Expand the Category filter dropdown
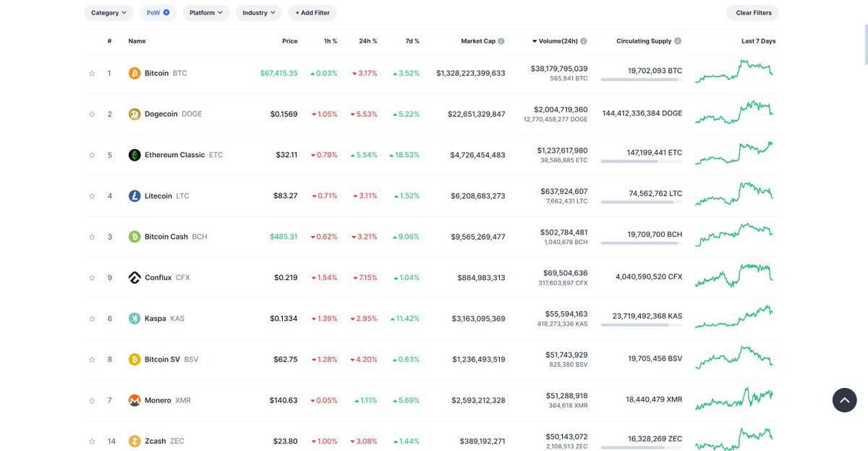The image size is (868, 451). 109,12
